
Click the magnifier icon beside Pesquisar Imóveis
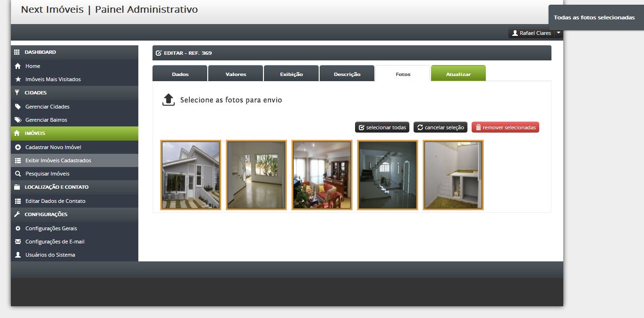pyautogui.click(x=18, y=174)
